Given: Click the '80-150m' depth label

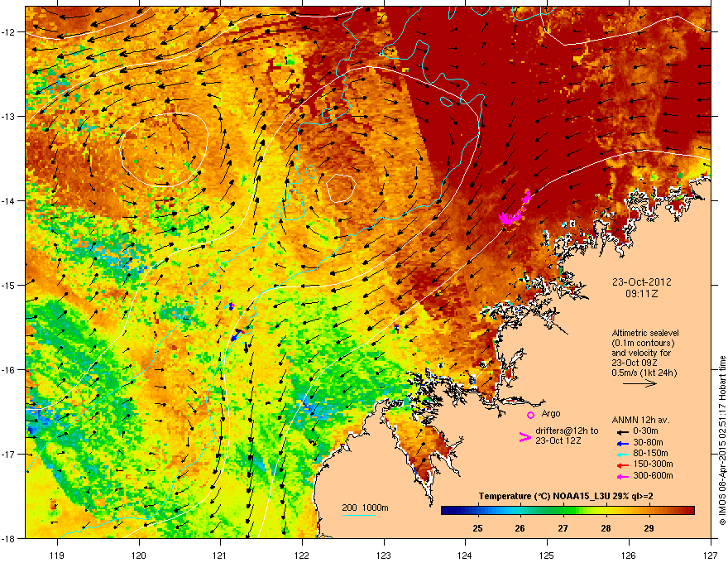Looking at the screenshot, I should click(x=650, y=453).
